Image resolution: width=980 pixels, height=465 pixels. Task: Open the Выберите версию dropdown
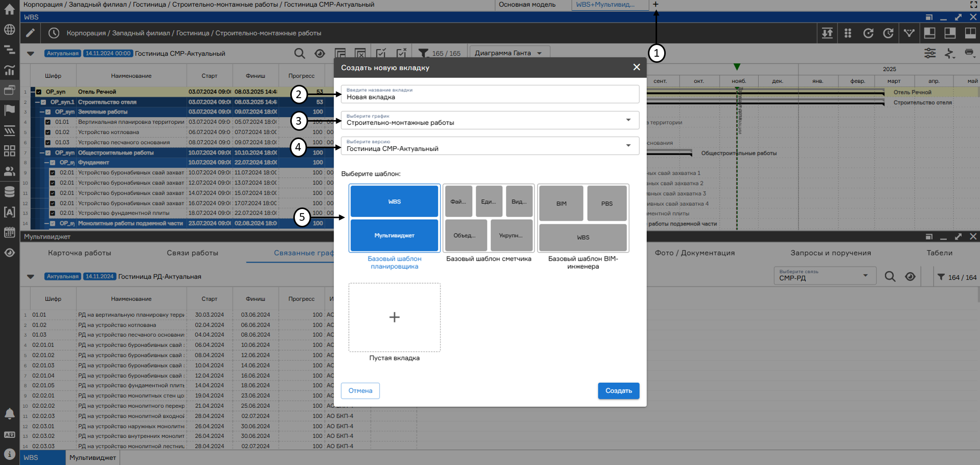pyautogui.click(x=490, y=146)
